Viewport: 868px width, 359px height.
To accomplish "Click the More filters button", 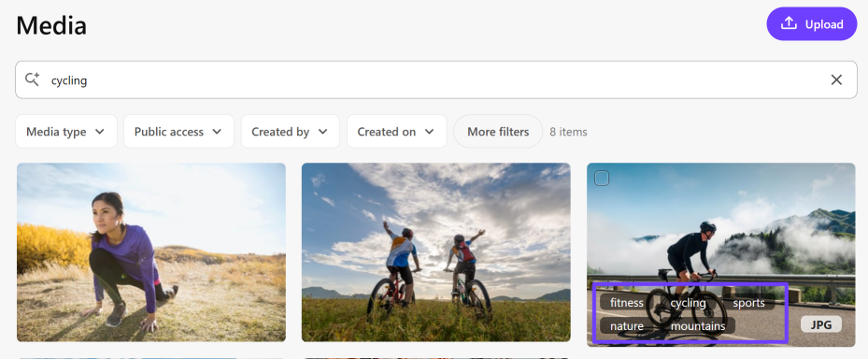I will [x=498, y=131].
